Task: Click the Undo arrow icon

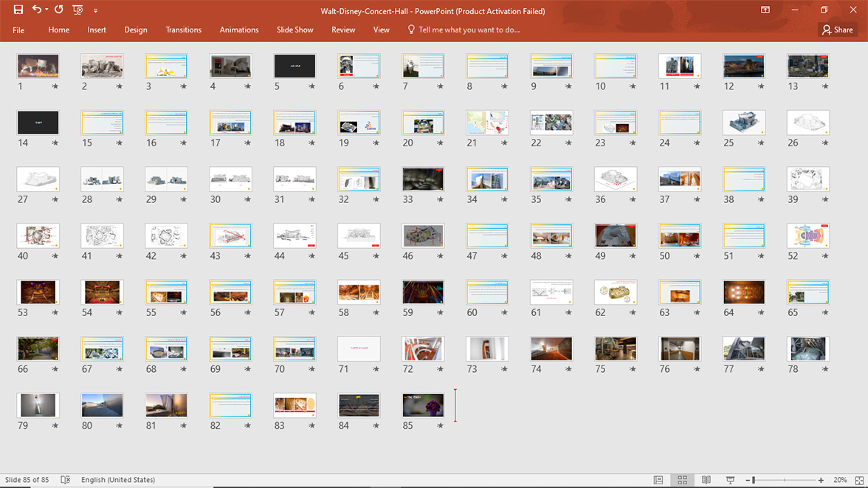Action: point(37,10)
